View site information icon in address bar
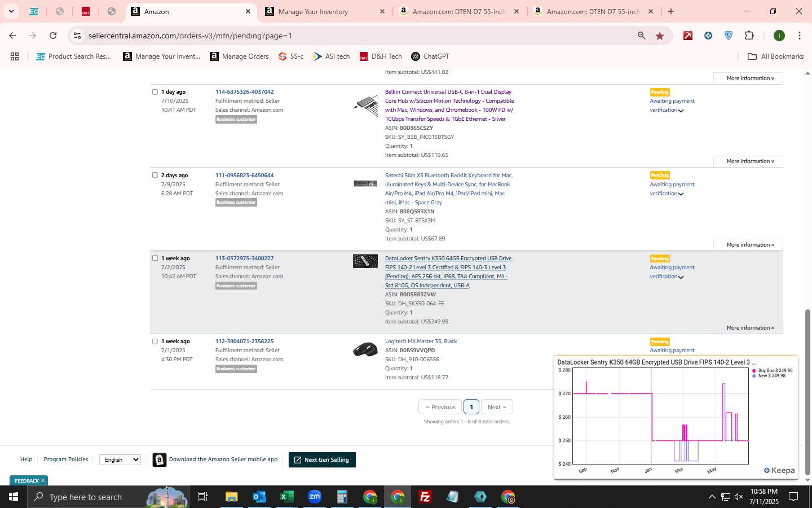This screenshot has height=508, width=812. point(77,36)
